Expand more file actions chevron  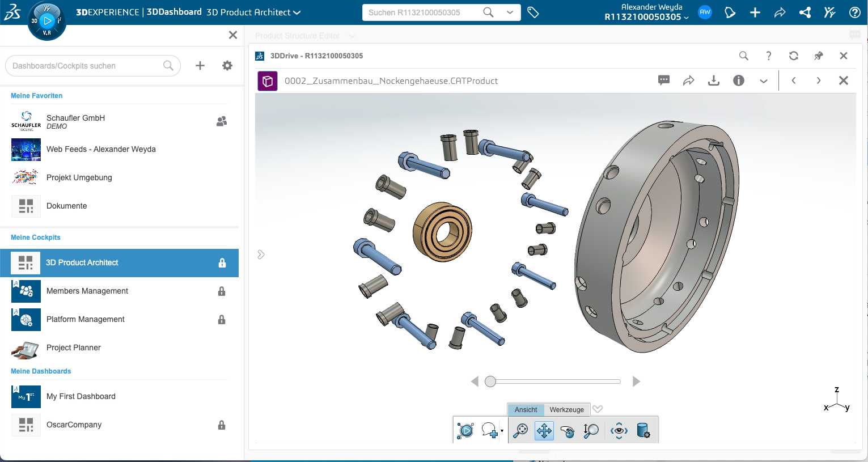pos(763,81)
